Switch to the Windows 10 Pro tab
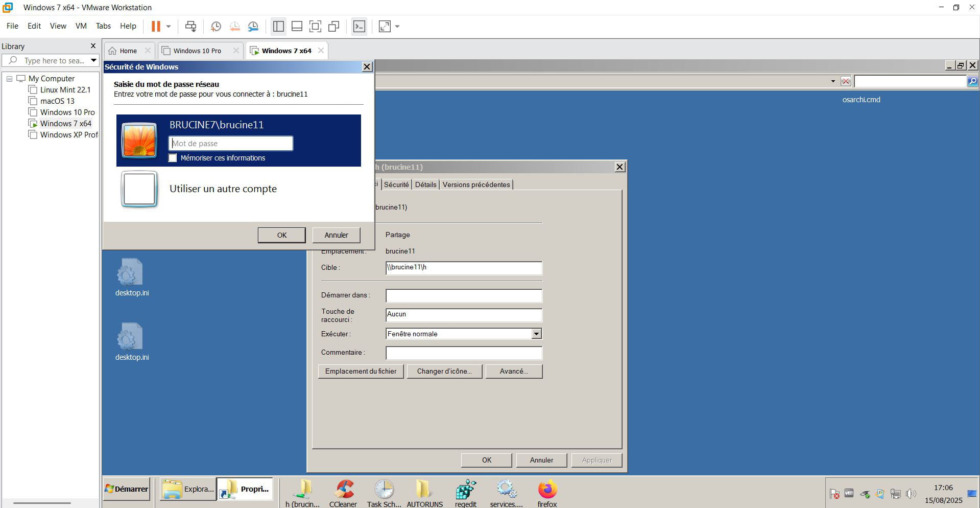Viewport: 980px width, 508px height. point(197,51)
